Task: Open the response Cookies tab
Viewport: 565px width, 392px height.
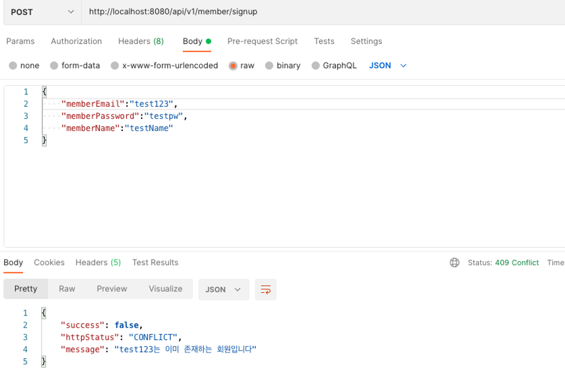Action: [49, 263]
